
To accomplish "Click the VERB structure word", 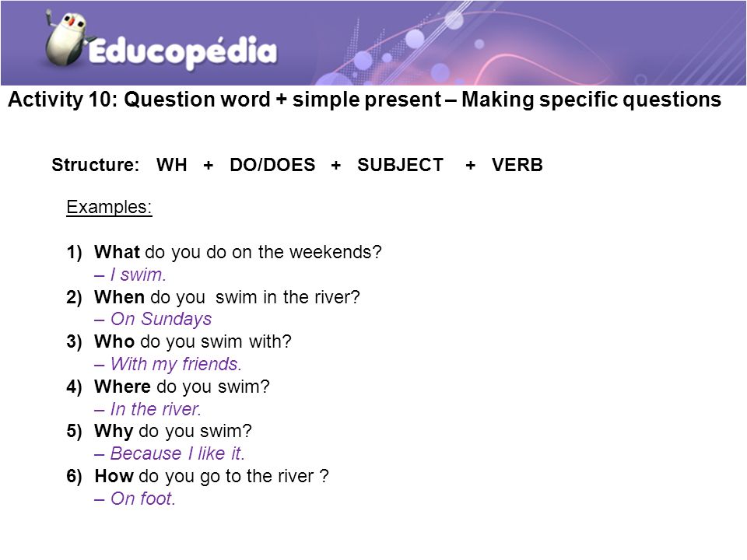I will click(x=517, y=165).
